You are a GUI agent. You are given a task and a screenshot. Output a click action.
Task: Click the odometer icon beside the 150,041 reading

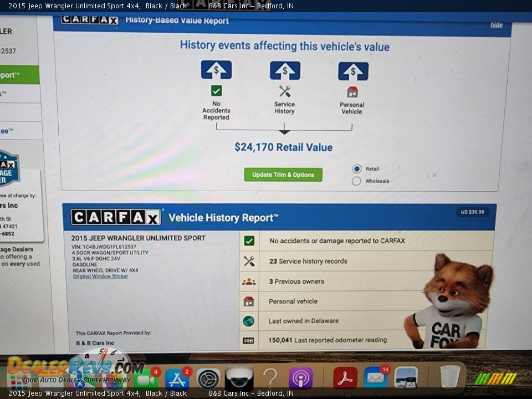(248, 340)
